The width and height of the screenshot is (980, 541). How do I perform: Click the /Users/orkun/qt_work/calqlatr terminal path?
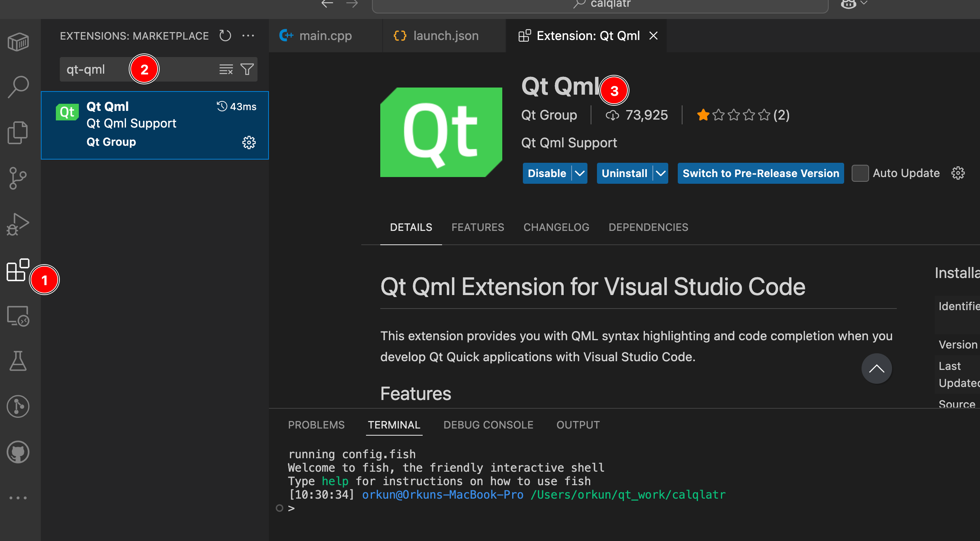628,495
